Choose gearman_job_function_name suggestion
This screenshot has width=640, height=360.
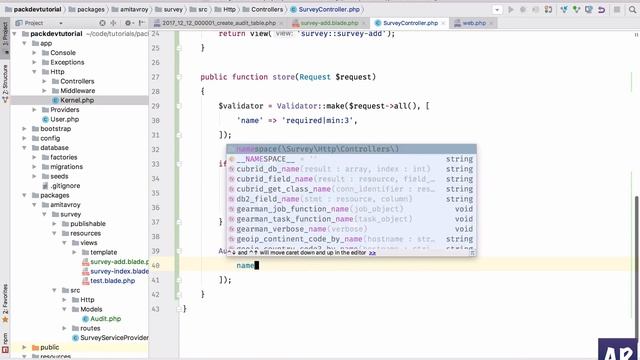click(351, 209)
